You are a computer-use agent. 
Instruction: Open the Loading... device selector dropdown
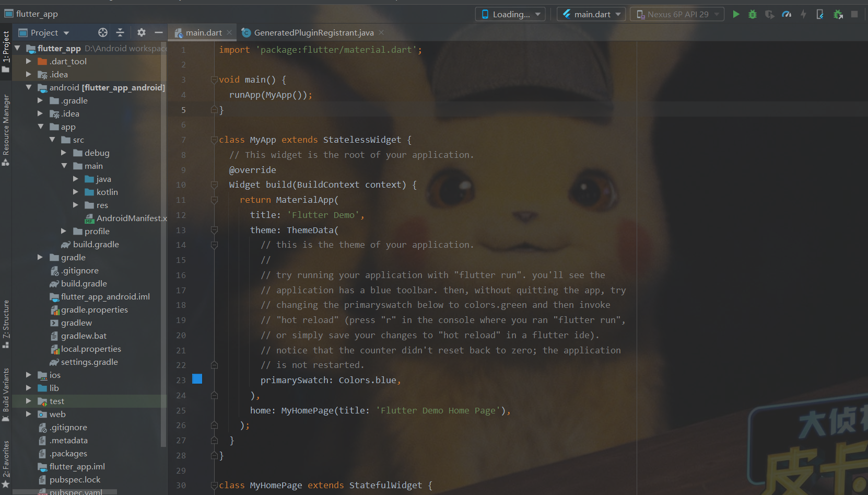(510, 14)
